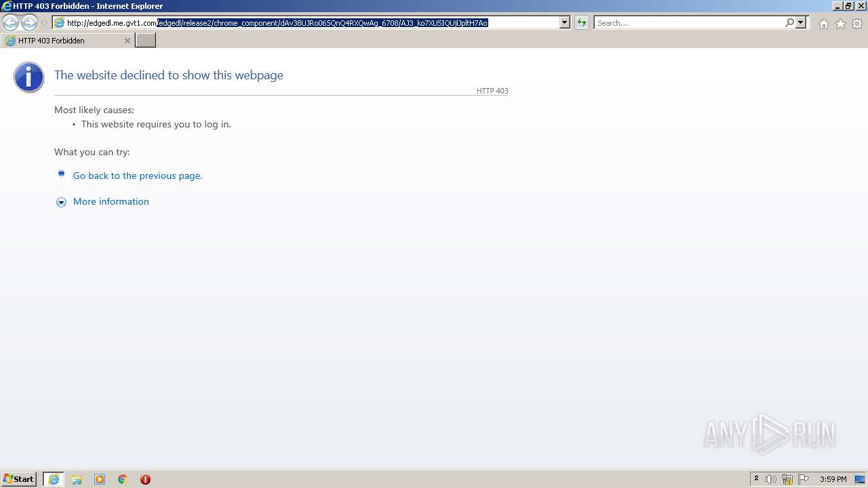This screenshot has height=488, width=868.
Task: Minimize the Internet Explorer window
Action: pyautogui.click(x=837, y=6)
